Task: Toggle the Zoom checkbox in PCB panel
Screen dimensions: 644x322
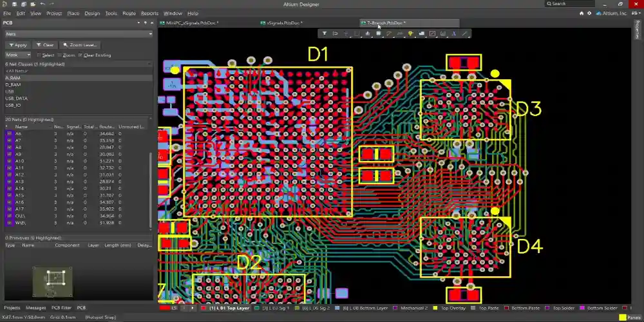Action: (59, 55)
